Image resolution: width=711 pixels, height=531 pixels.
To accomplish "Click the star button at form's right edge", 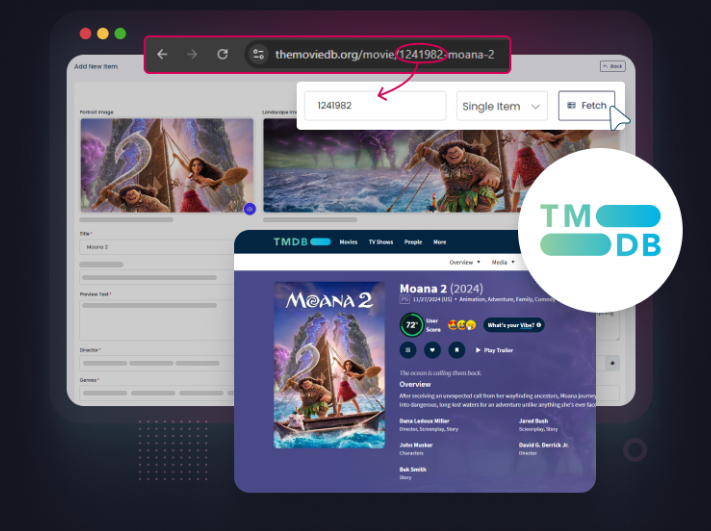I will [612, 363].
